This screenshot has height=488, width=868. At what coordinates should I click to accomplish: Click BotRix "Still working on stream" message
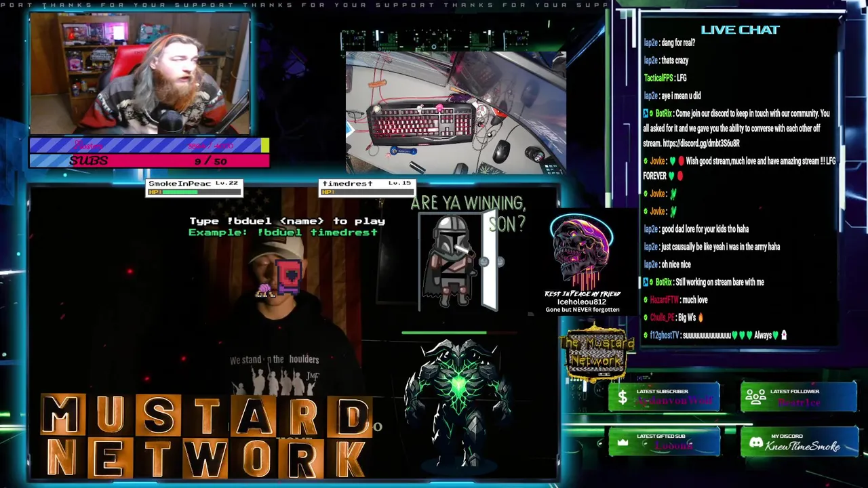point(703,282)
